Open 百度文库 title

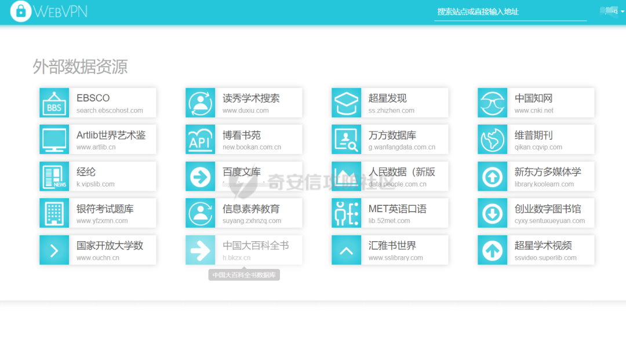pos(242,172)
